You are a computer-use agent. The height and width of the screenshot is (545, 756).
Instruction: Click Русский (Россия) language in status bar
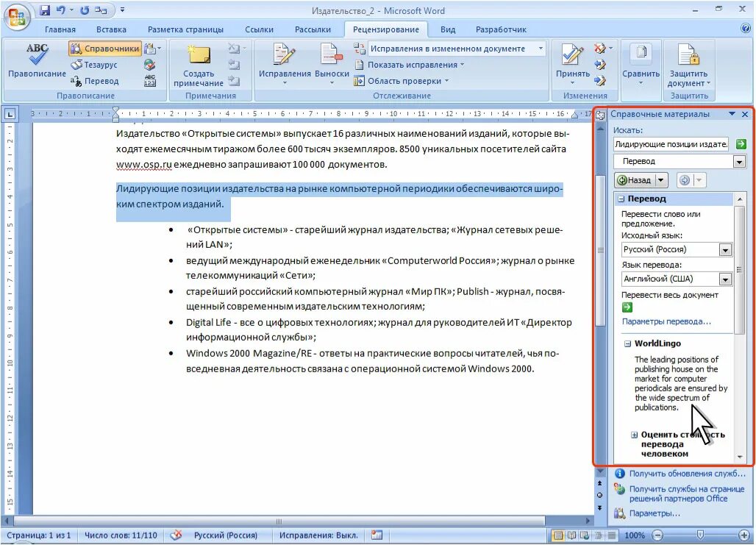point(226,535)
